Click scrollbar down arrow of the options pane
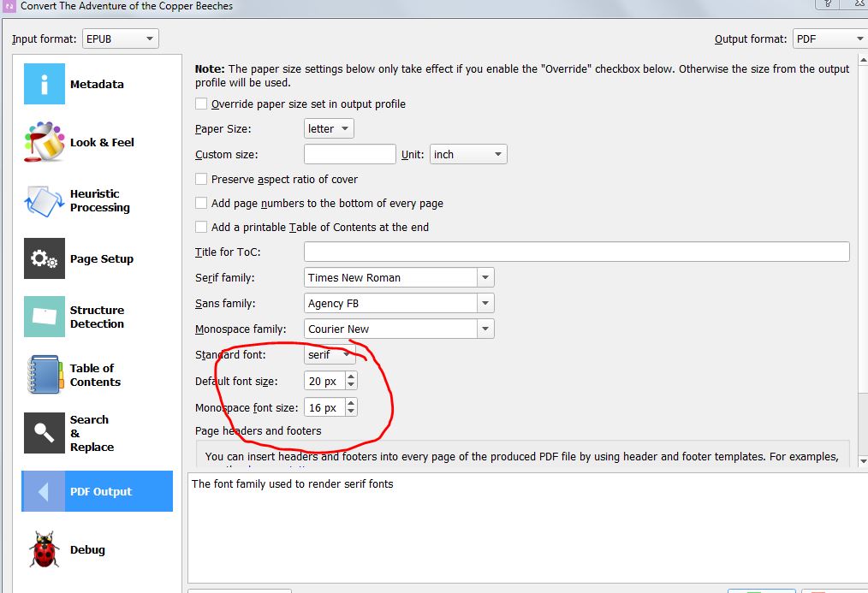The height and width of the screenshot is (593, 868). pyautogui.click(x=863, y=460)
